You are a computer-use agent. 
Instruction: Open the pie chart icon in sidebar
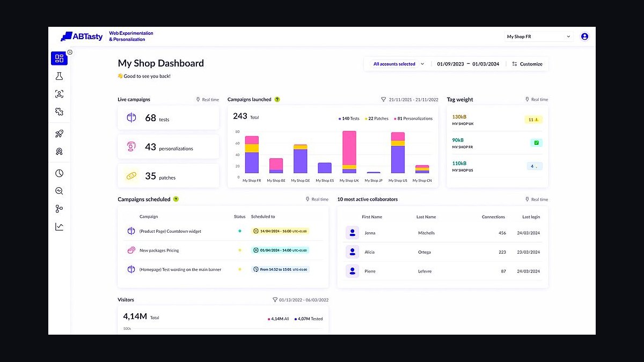pyautogui.click(x=59, y=173)
